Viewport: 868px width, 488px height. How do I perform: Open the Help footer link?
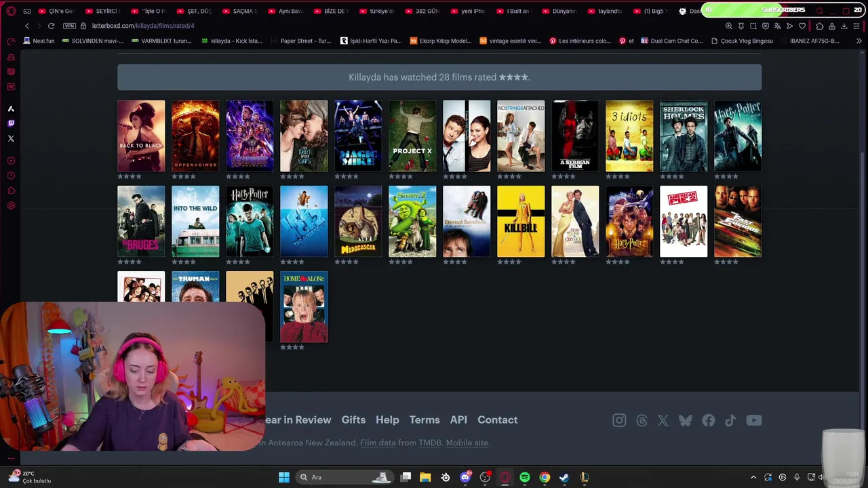[387, 420]
